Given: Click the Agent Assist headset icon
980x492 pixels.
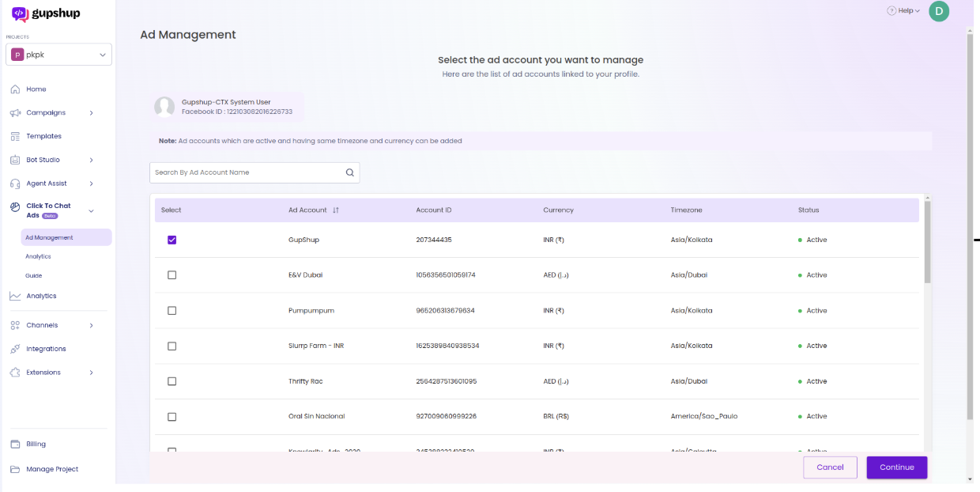Looking at the screenshot, I should [x=15, y=184].
